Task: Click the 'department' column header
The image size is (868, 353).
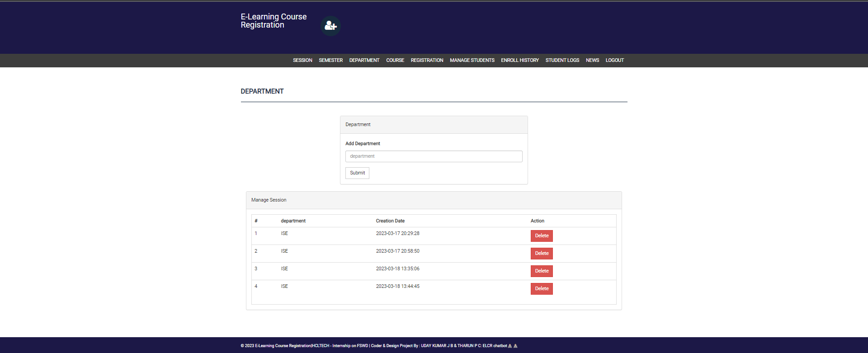Action: 293,221
